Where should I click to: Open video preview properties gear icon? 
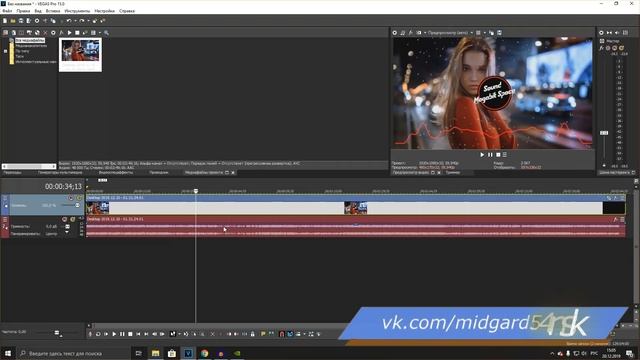pyautogui.click(x=395, y=33)
